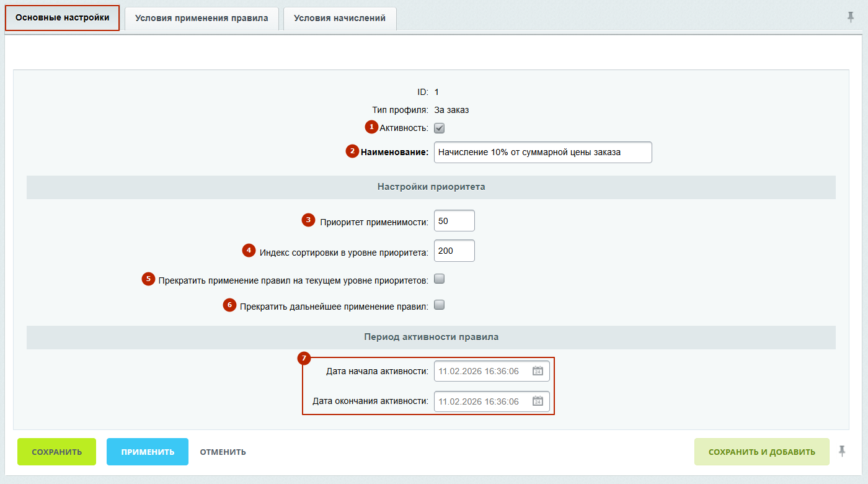Click red marker number 5 badge
Viewport: 868px width, 484px height.
[x=148, y=279]
